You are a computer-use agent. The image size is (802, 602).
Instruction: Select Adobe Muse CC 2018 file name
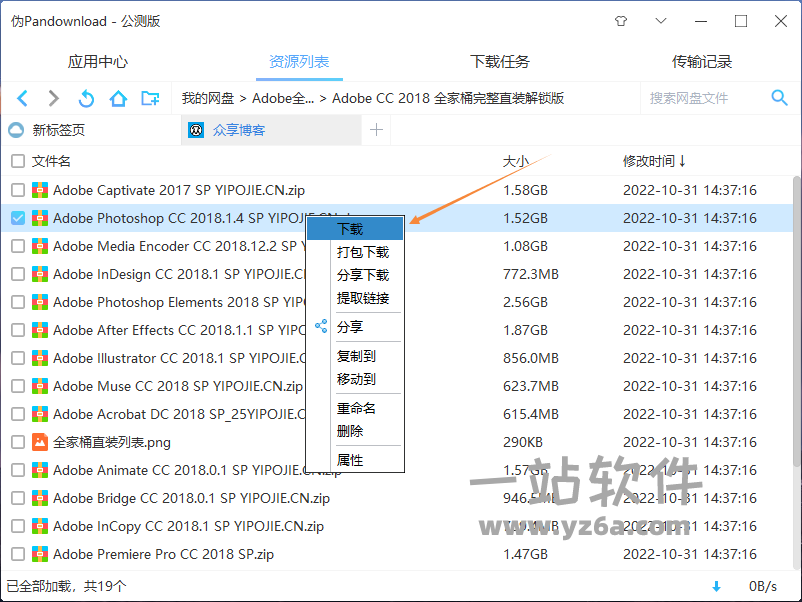click(178, 386)
